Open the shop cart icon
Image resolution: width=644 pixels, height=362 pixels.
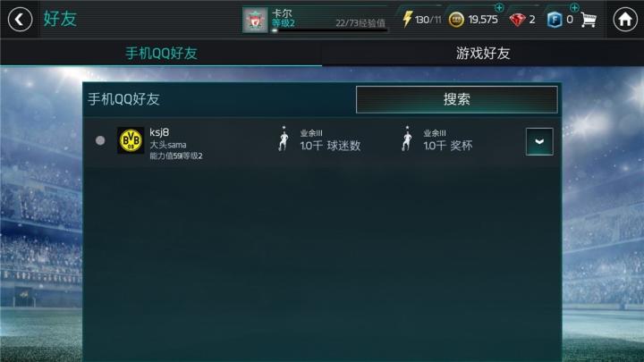coord(589,20)
